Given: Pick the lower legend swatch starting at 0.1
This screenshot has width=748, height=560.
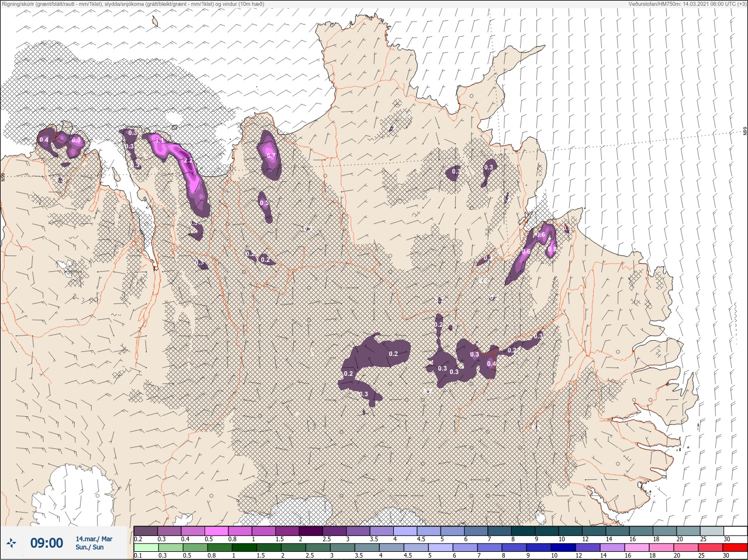Looking at the screenshot, I should coord(146,548).
